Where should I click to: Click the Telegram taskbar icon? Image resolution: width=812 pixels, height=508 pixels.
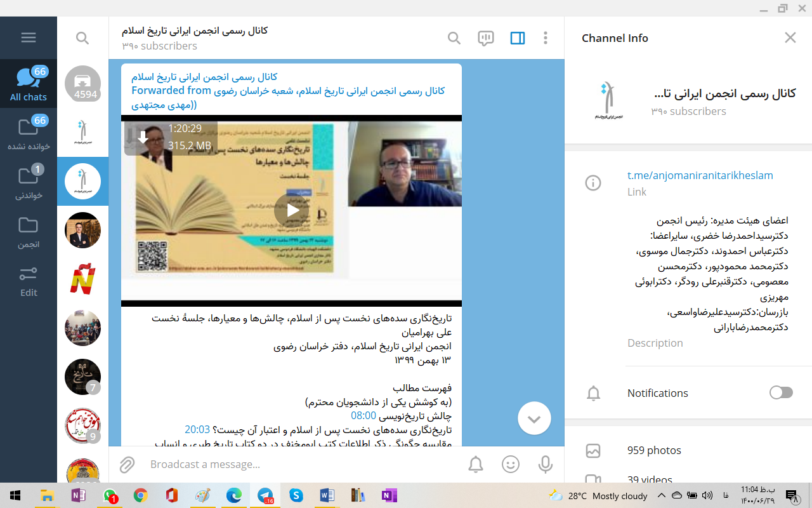pos(265,495)
